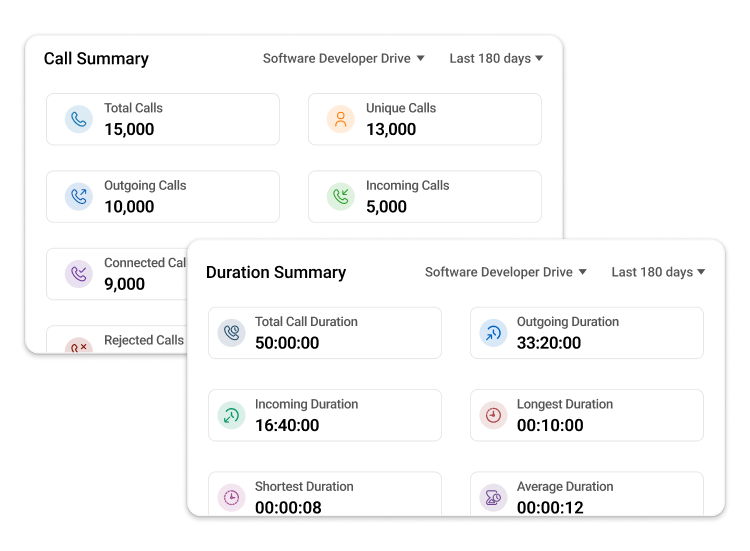Click the Total Call Duration icon
750x551 pixels.
(232, 333)
